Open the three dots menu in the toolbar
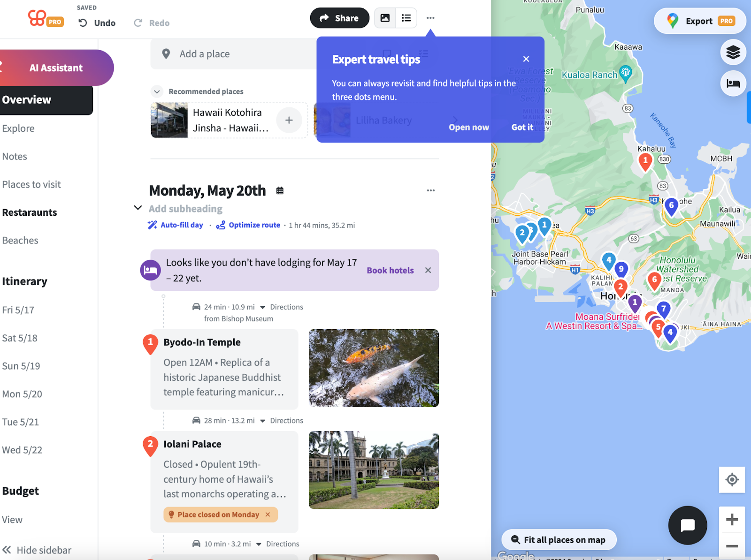Image resolution: width=751 pixels, height=560 pixels. click(430, 18)
